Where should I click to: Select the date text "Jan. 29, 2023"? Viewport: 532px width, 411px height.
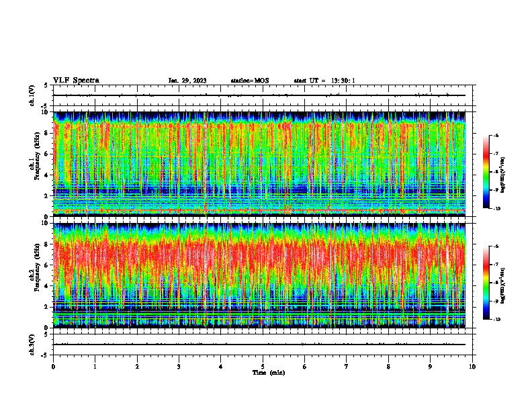[187, 81]
